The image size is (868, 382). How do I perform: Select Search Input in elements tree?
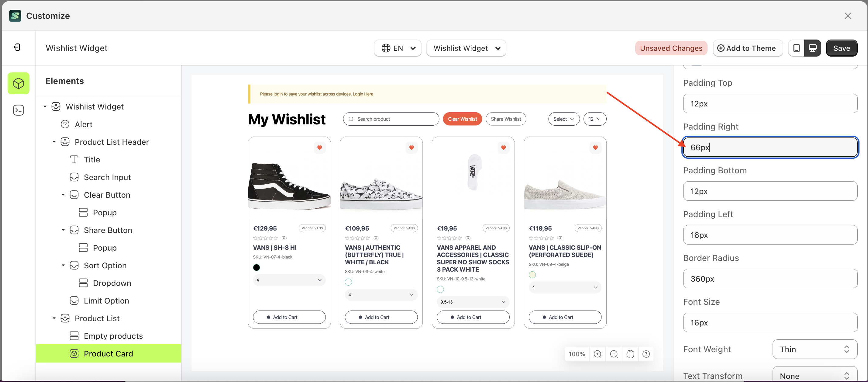[x=107, y=177]
